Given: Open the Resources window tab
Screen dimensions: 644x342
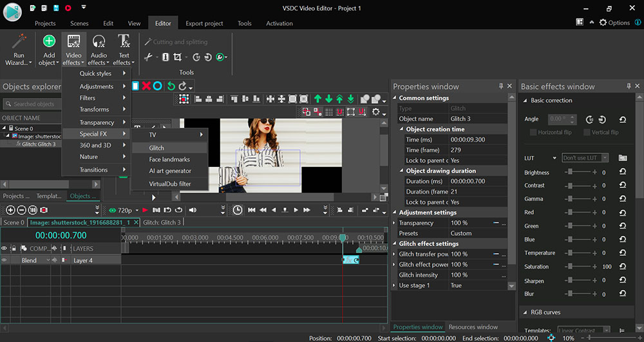Looking at the screenshot, I should [x=473, y=327].
